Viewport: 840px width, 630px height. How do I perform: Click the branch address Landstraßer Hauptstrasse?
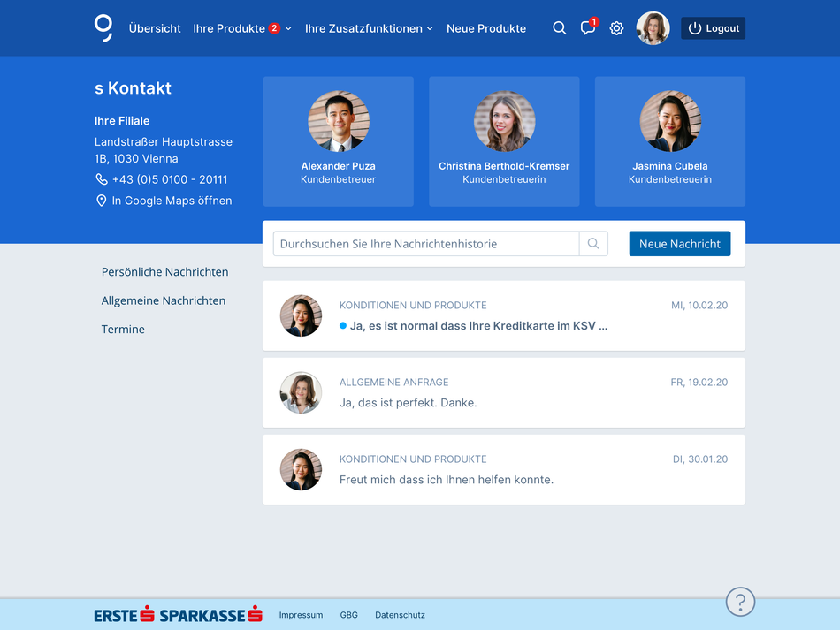[x=164, y=150]
